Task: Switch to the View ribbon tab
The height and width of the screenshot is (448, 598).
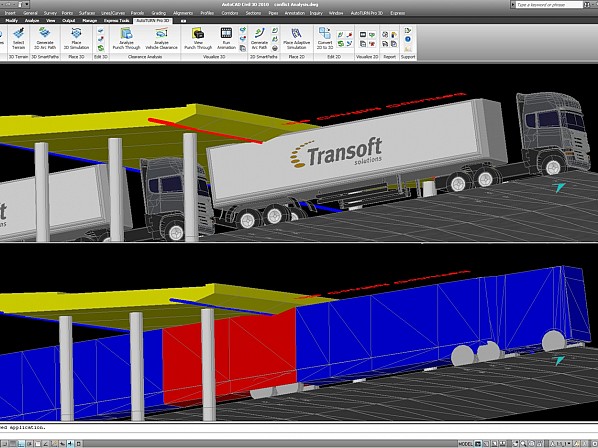Action: click(x=51, y=21)
